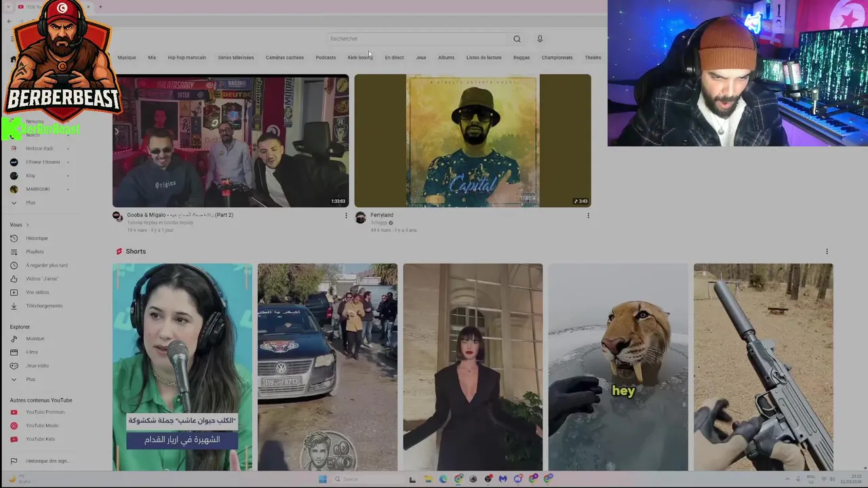Open MARROUKI channel subscription

coord(38,189)
